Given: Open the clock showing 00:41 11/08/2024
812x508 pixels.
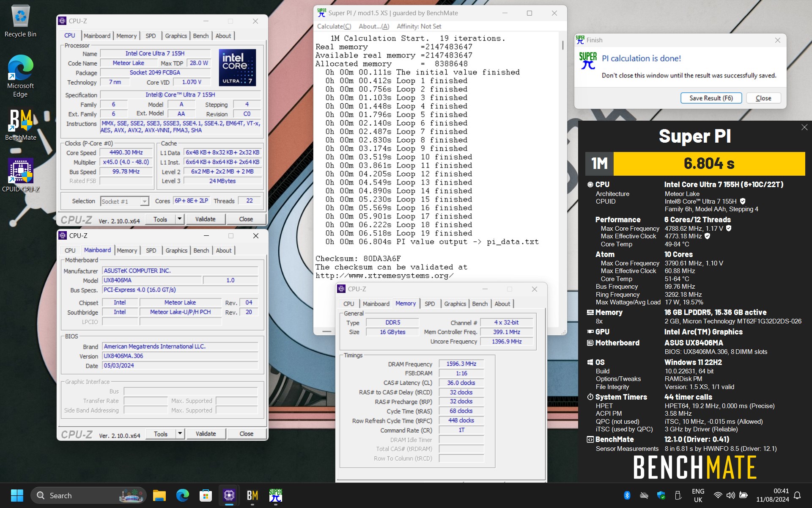Looking at the screenshot, I should pyautogui.click(x=772, y=495).
